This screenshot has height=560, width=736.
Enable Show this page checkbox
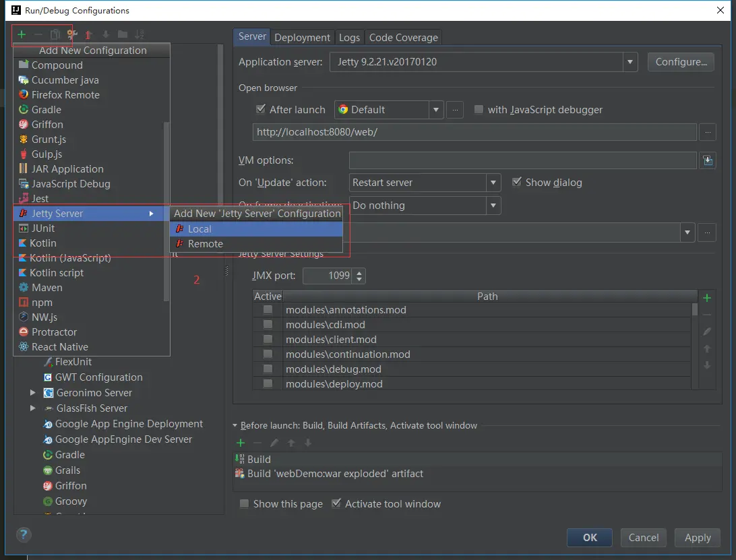tap(244, 503)
